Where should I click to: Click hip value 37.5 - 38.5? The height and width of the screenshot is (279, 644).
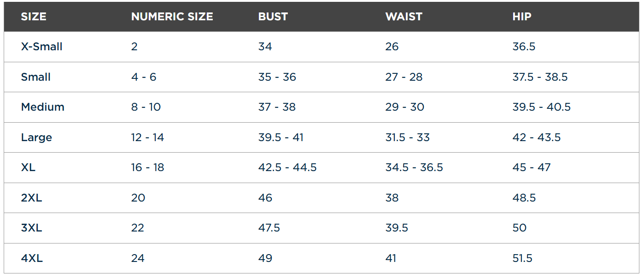(540, 77)
